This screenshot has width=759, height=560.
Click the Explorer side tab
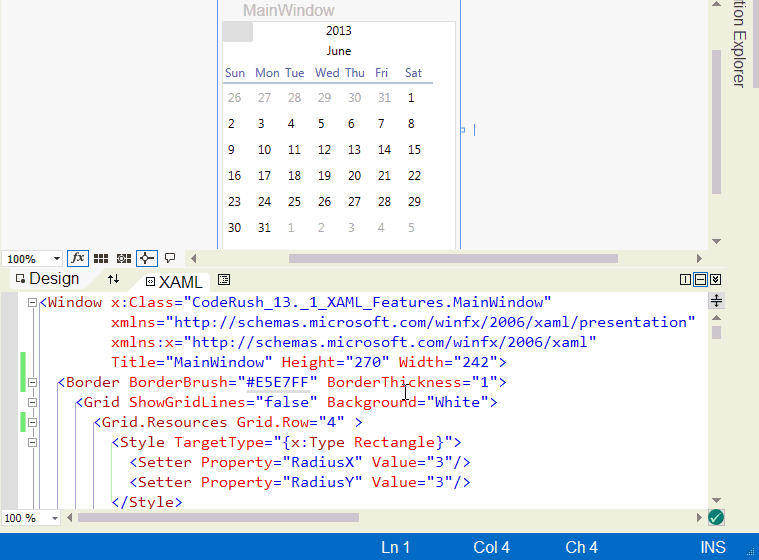pos(738,44)
